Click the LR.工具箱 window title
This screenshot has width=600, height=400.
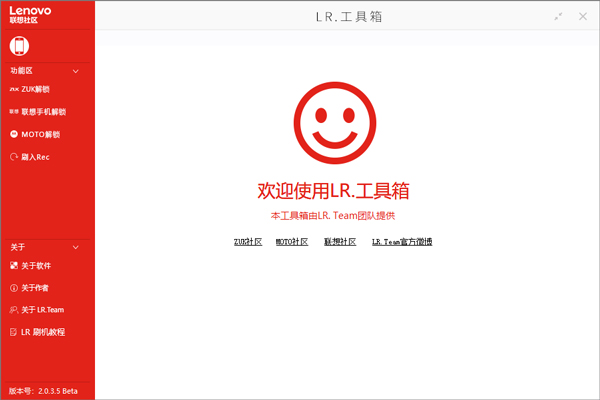[x=349, y=17]
